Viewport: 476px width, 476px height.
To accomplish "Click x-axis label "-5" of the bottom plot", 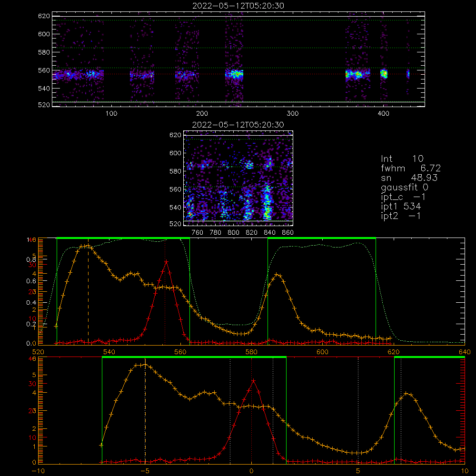I will [145, 471].
